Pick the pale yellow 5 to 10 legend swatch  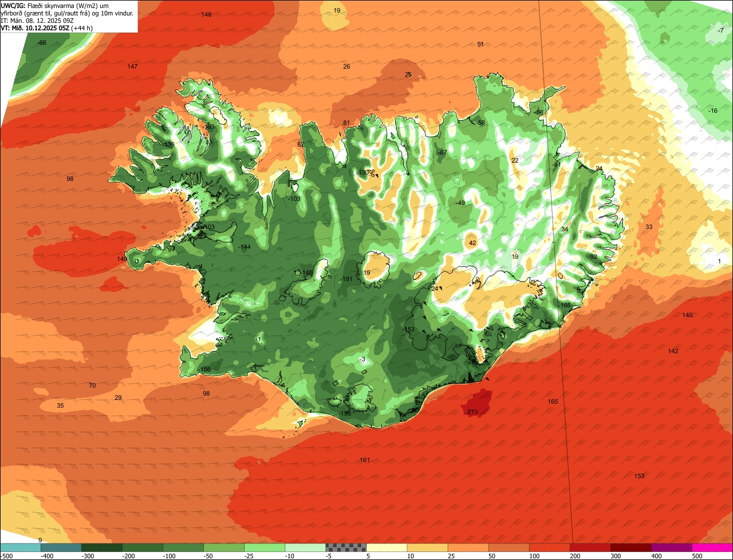pyautogui.click(x=387, y=548)
